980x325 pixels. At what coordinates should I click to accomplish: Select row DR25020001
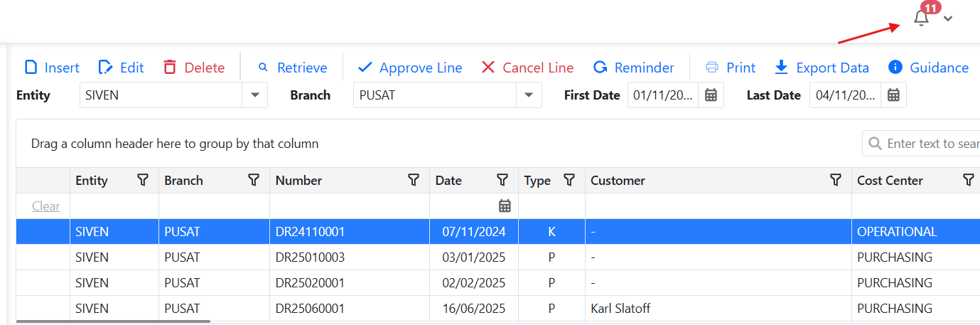pyautogui.click(x=498, y=283)
